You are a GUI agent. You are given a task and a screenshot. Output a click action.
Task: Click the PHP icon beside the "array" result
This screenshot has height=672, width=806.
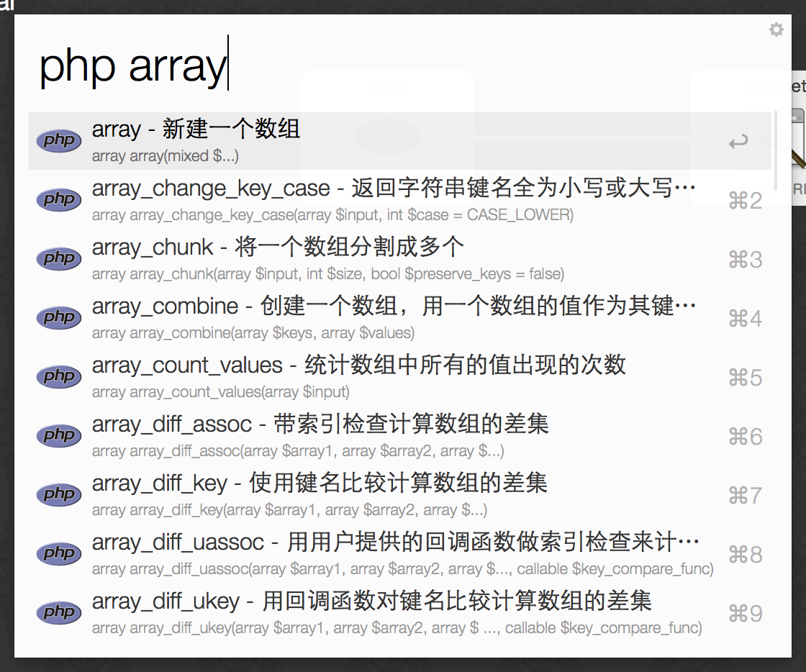(58, 140)
